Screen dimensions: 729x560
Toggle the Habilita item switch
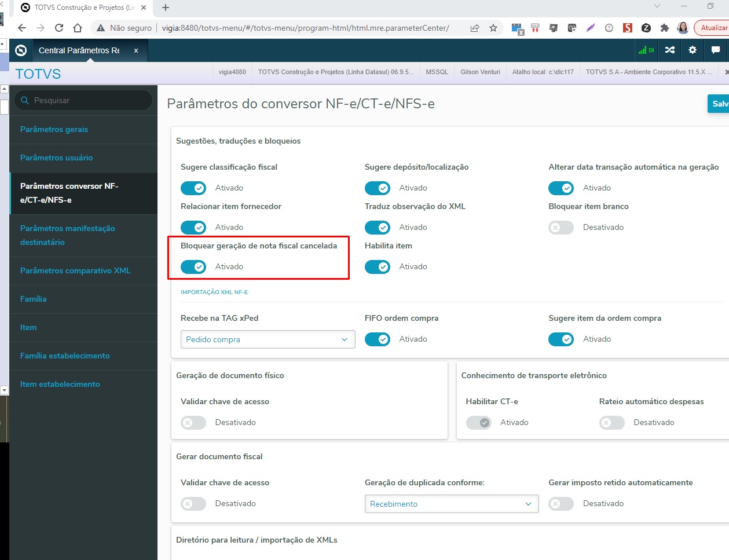[x=378, y=267]
